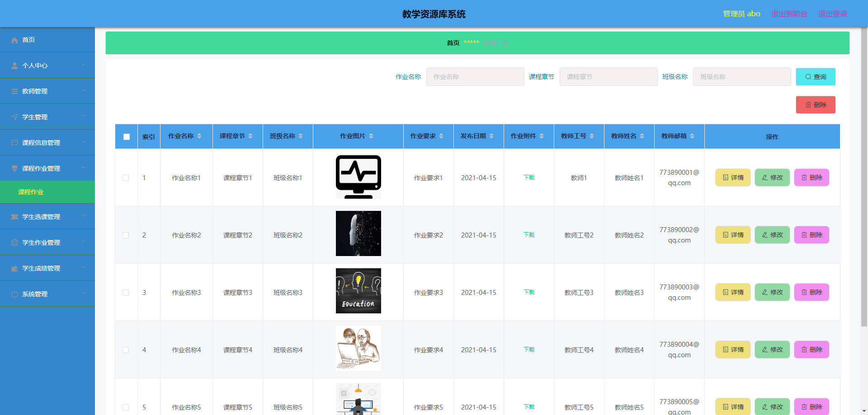Click the power icon beside 系统管理
Screen dimensions: 868x415
tap(14, 294)
